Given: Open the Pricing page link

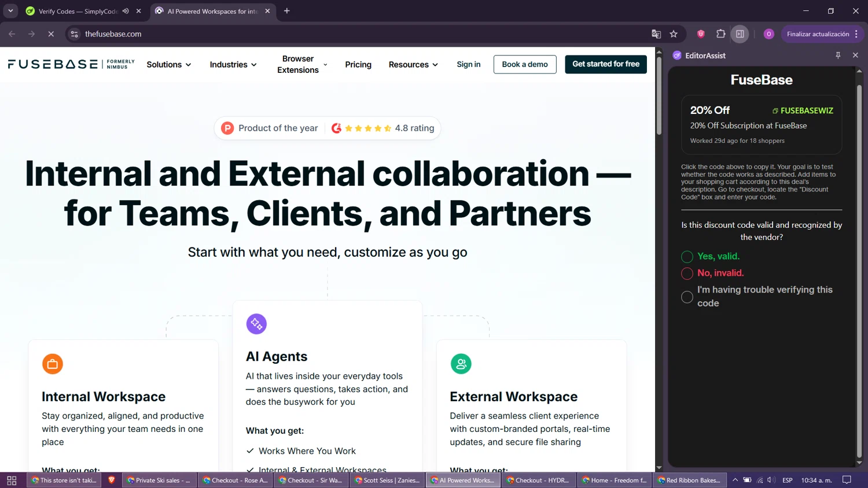Looking at the screenshot, I should coord(358,65).
